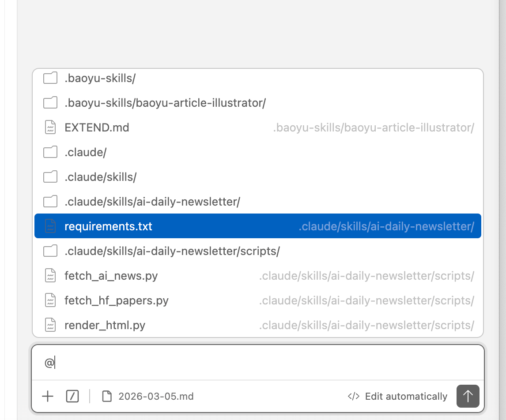The image size is (506, 420).
Task: Click the plus add attachment icon
Action: tap(48, 396)
